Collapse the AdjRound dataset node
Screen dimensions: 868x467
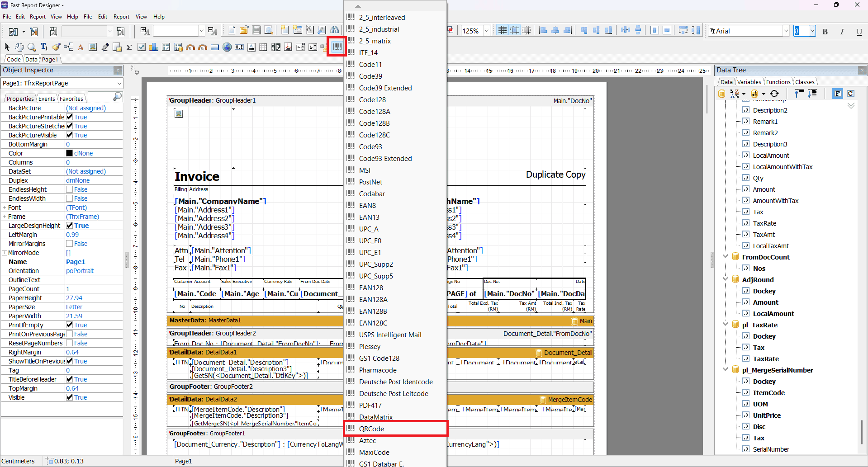point(726,279)
